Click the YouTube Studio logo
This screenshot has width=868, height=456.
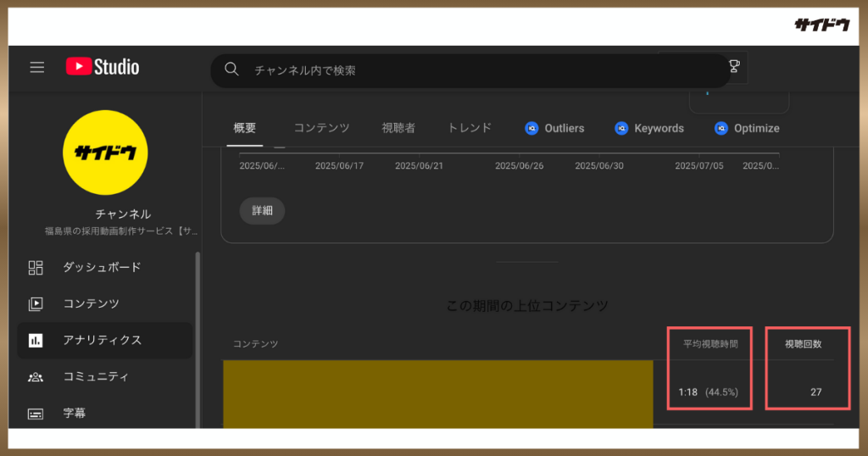point(103,67)
